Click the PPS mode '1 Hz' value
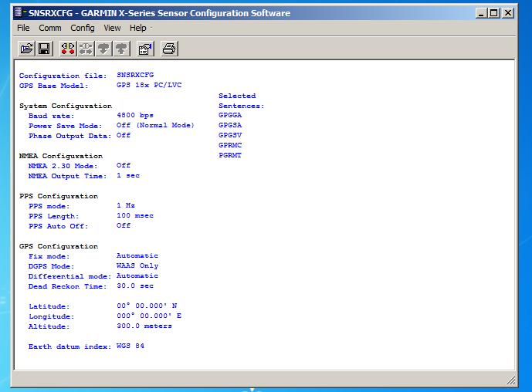 pos(126,205)
